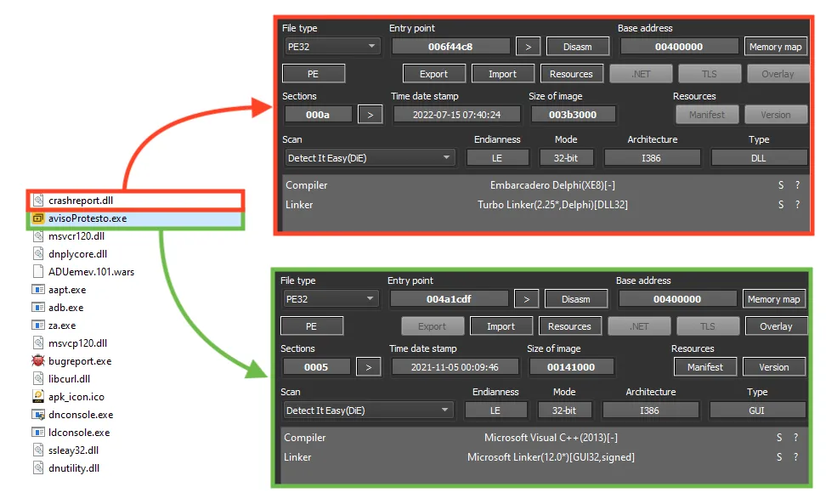Click time date stamp 2021-11-05 00:09:46
Viewport: 826px width, 504px height.
pos(455,367)
